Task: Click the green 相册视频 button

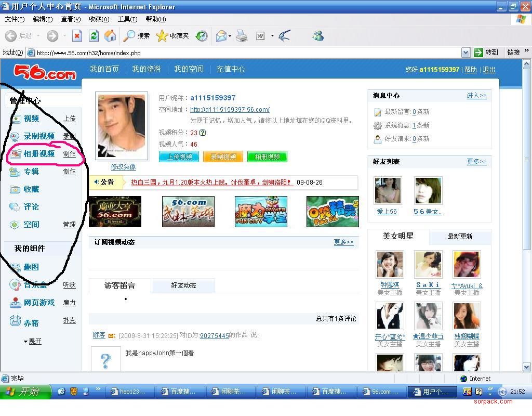Action: [267, 157]
